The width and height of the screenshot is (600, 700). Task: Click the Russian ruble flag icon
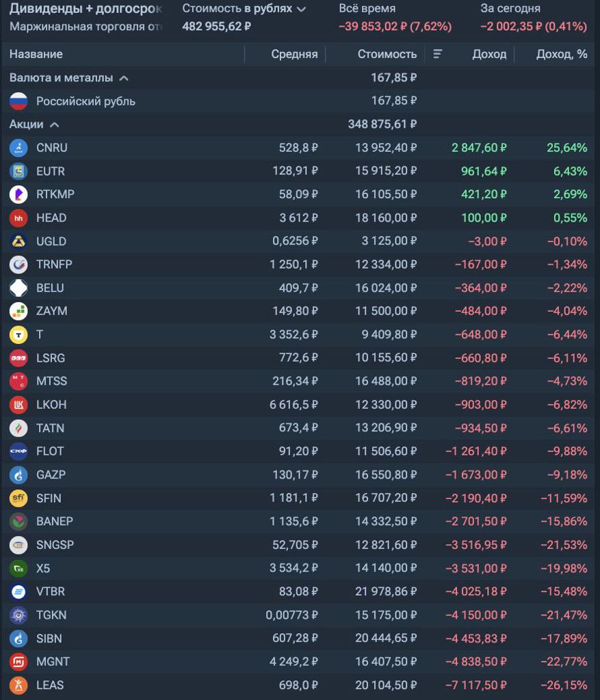(18, 101)
